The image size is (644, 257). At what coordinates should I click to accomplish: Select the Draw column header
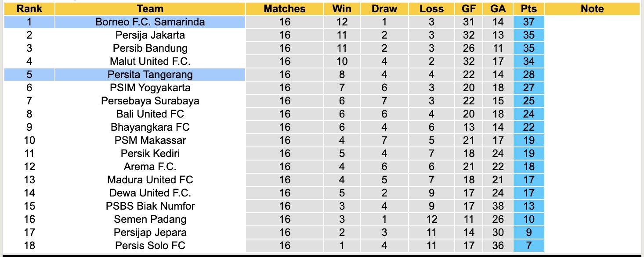click(x=384, y=9)
